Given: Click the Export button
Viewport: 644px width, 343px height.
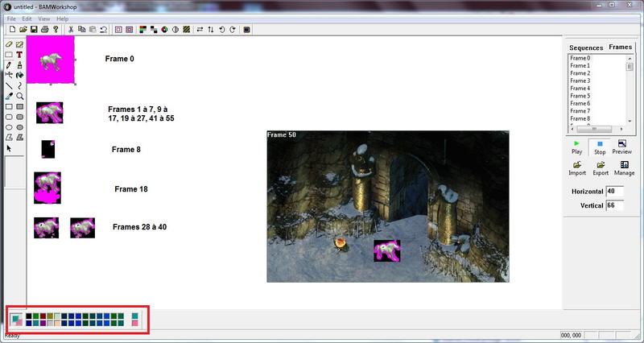Looking at the screenshot, I should pyautogui.click(x=601, y=169).
